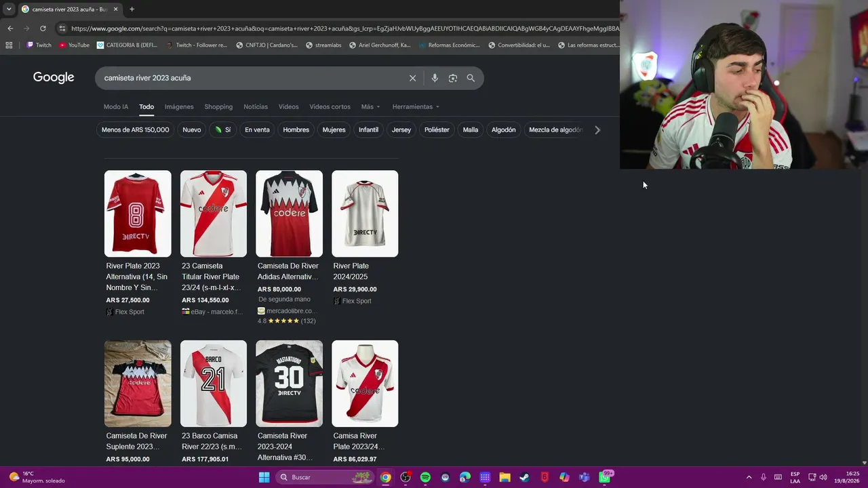Open the River Plate 2024/2025 jersey image
Image resolution: width=868 pixels, height=488 pixels.
(365, 213)
